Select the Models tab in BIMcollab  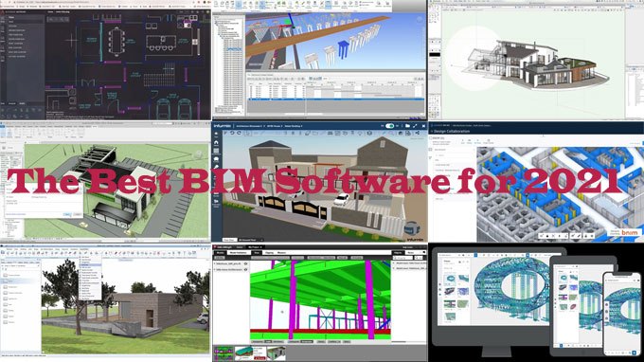220,253
